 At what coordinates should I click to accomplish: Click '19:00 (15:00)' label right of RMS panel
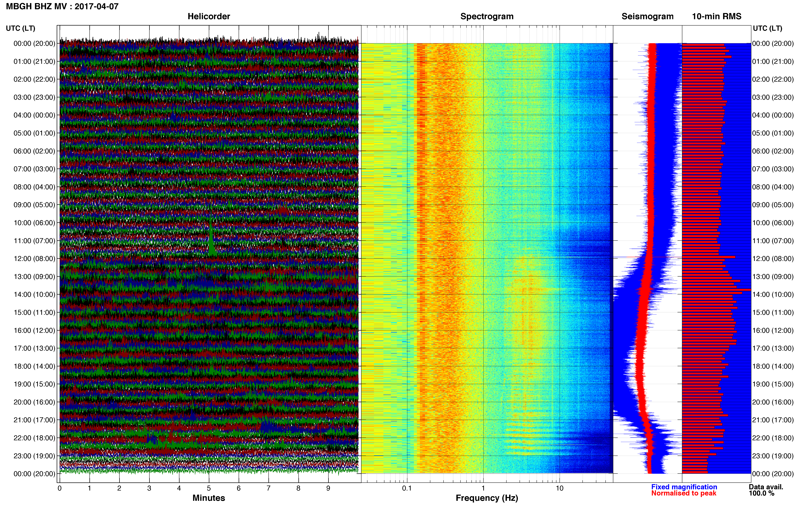(x=773, y=384)
